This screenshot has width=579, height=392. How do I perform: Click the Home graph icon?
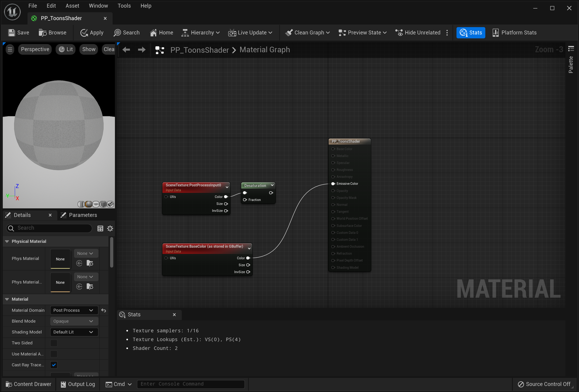[153, 33]
